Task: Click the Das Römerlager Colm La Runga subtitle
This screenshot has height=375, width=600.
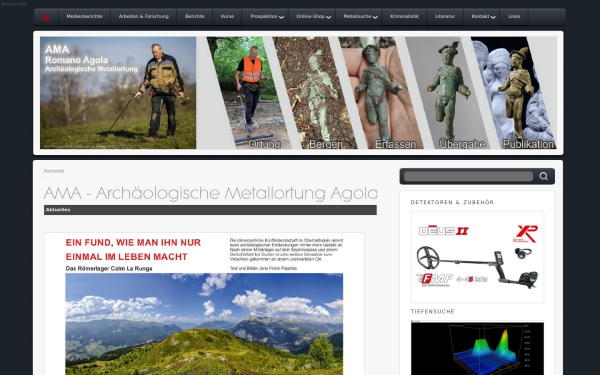Action: click(109, 269)
